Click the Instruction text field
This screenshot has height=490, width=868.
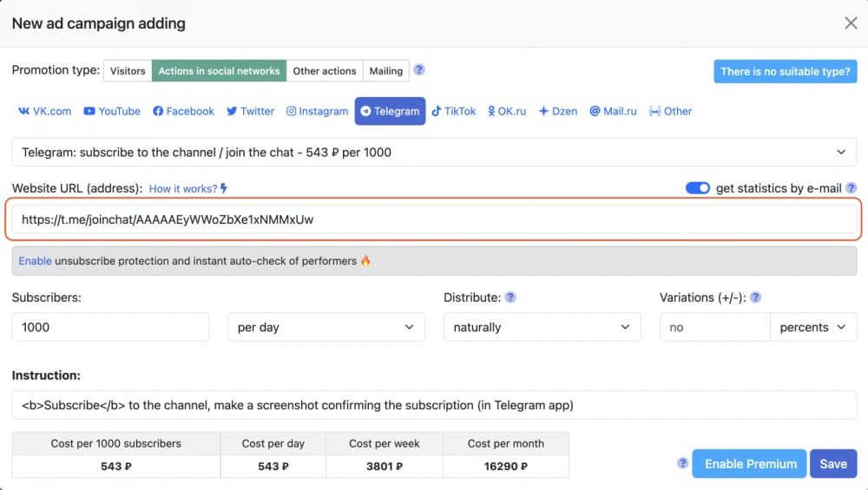tap(435, 405)
